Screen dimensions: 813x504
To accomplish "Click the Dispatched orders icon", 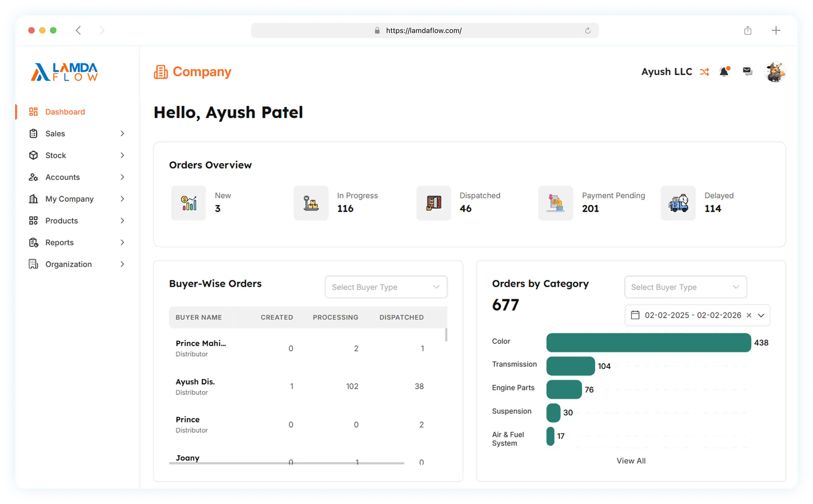I will (433, 203).
